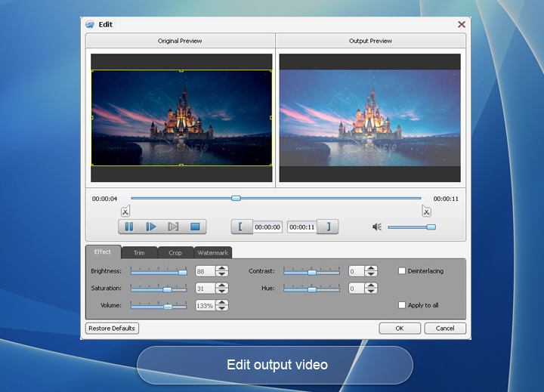Check the Apply to all option
544x392 pixels.
pyautogui.click(x=402, y=305)
